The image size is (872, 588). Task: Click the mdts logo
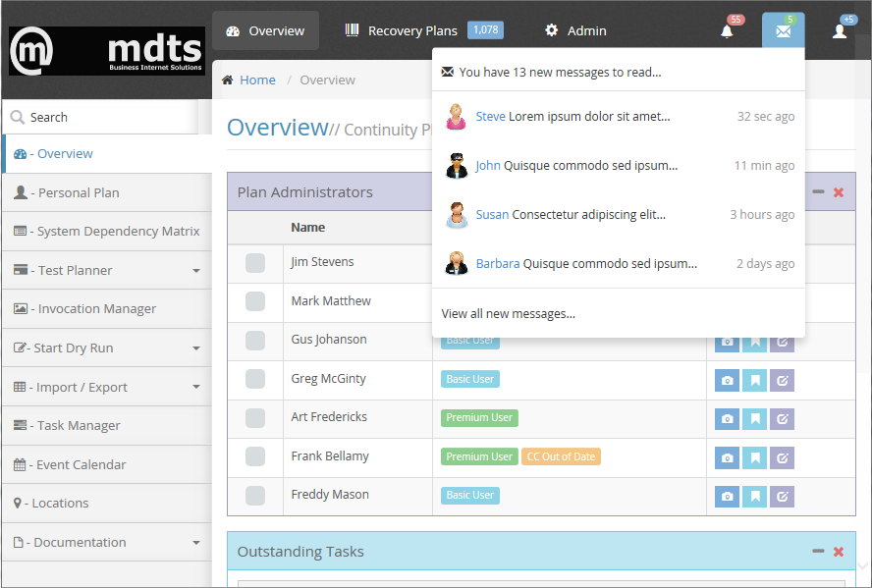point(107,51)
